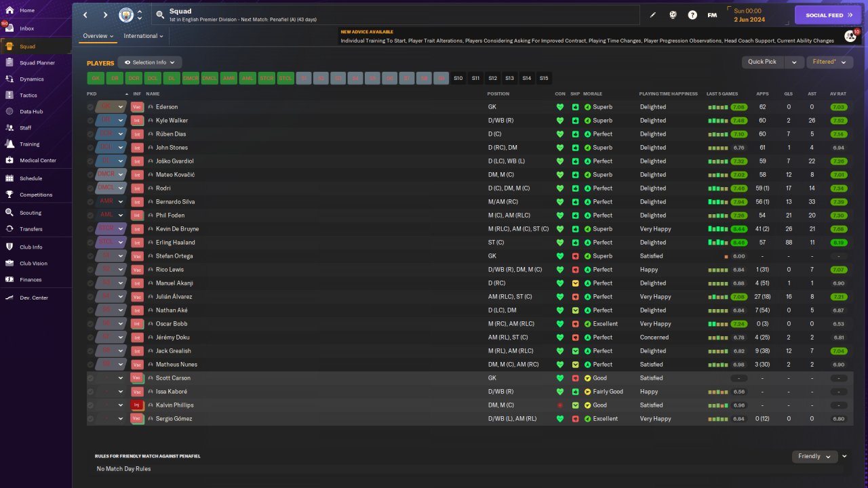Toggle selection circle for Rúben Dias
The image size is (868, 488).
click(x=90, y=134)
